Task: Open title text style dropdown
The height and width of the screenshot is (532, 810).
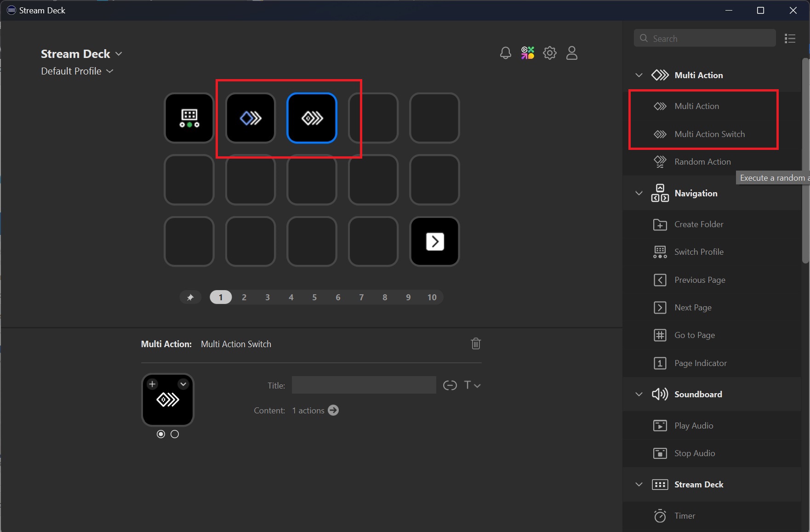Action: coord(472,385)
